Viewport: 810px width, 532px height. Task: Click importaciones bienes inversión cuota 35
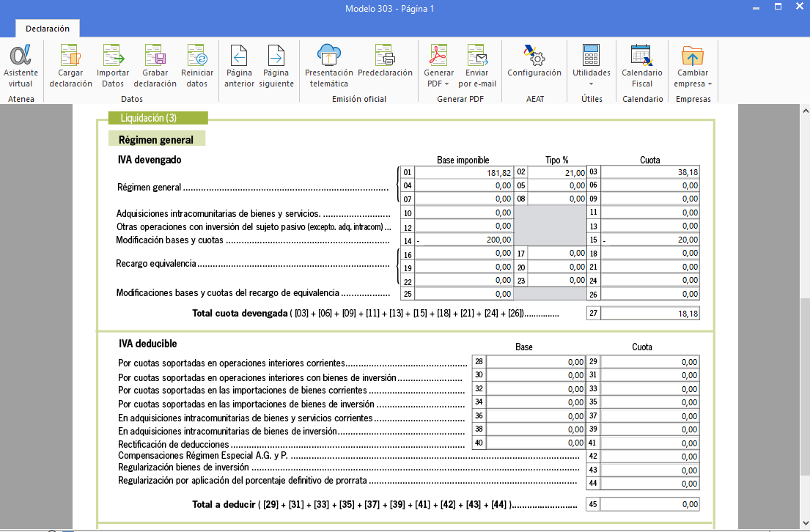tap(650, 402)
